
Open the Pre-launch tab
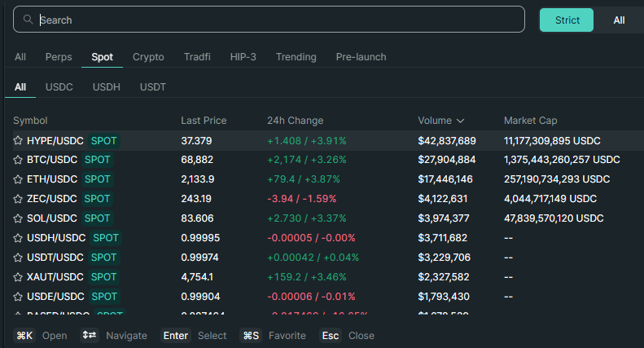click(361, 57)
